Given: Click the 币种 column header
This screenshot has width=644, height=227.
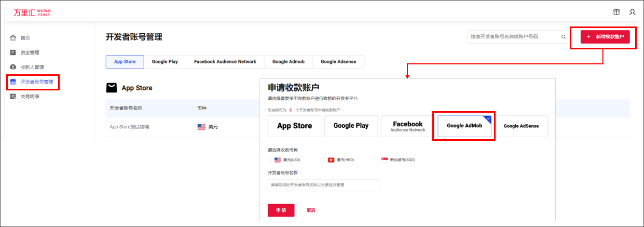Looking at the screenshot, I should (202, 108).
